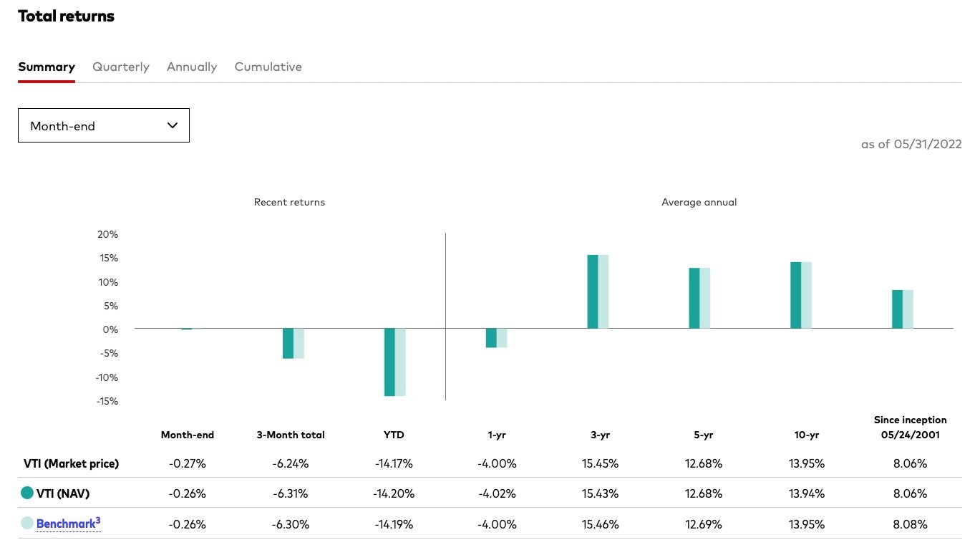Viewport: 980px width, 550px height.
Task: Click the Since inception column header
Action: (x=910, y=428)
